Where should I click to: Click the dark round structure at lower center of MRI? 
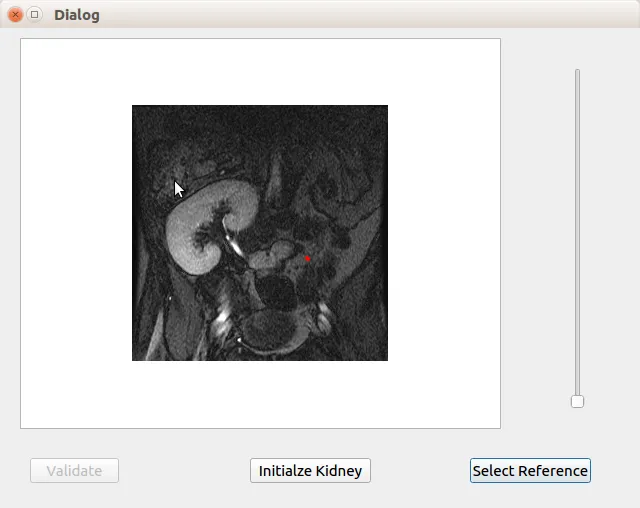[x=278, y=292]
